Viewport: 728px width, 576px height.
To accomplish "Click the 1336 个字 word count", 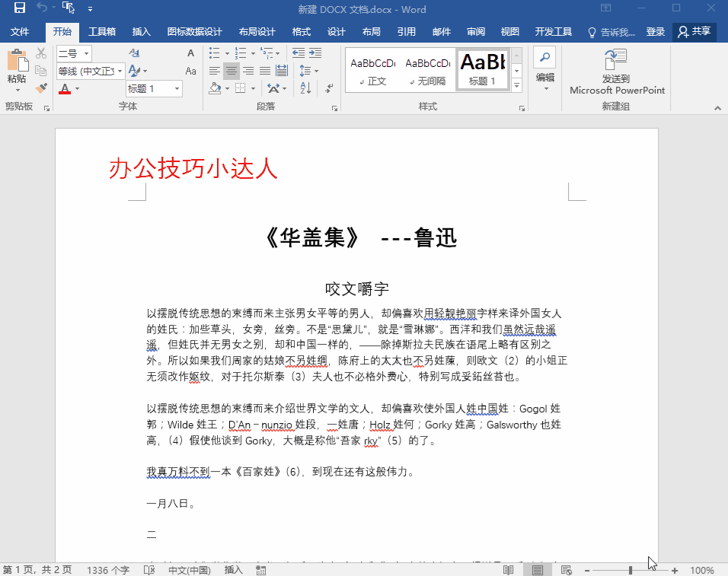I will pos(108,570).
